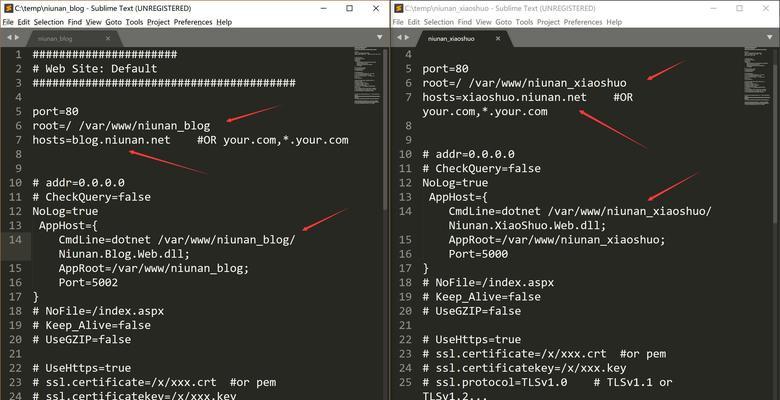Open Edit menu in niunan_blog window
The height and width of the screenshot is (400, 780).
[24, 22]
